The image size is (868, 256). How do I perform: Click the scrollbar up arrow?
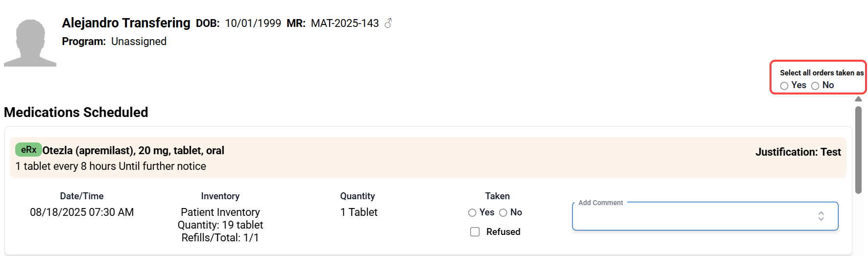click(858, 99)
